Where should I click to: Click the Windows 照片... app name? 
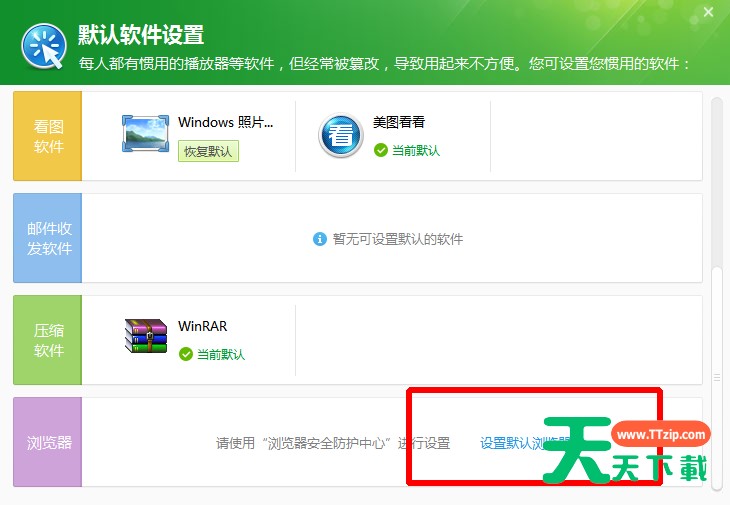tap(225, 122)
